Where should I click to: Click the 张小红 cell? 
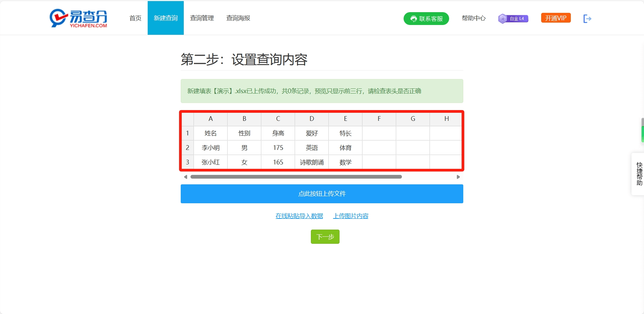tap(211, 162)
